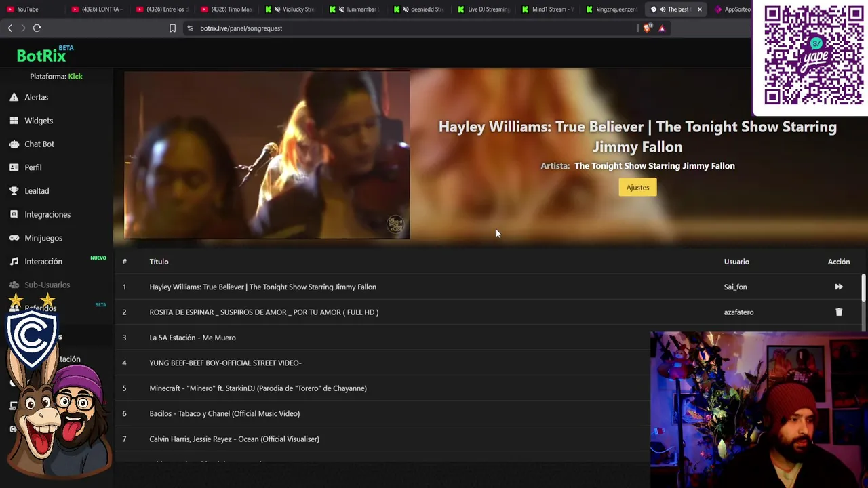Skip the Hayley Williams song with fast-forward icon

[x=839, y=287]
